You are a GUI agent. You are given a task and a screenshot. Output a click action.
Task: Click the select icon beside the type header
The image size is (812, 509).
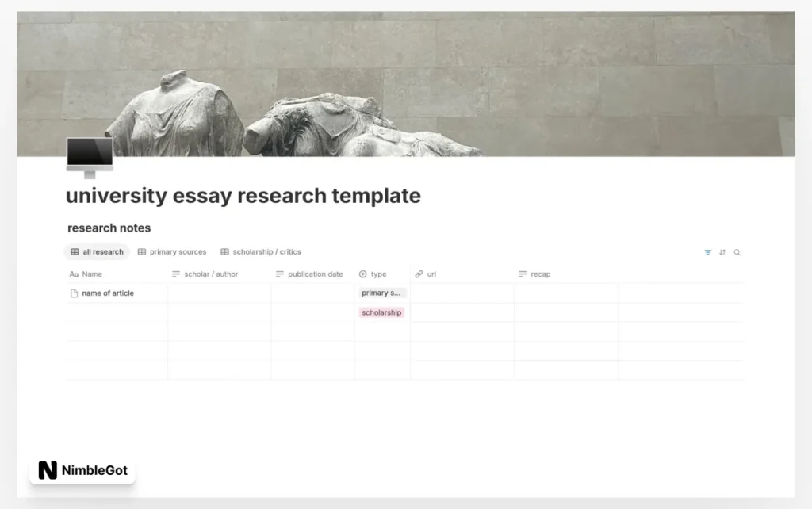[362, 274]
